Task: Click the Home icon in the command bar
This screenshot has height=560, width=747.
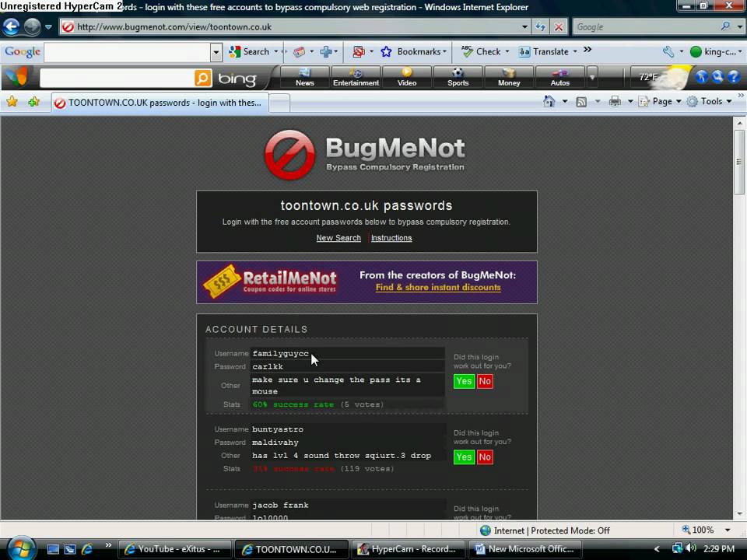Action: click(549, 101)
